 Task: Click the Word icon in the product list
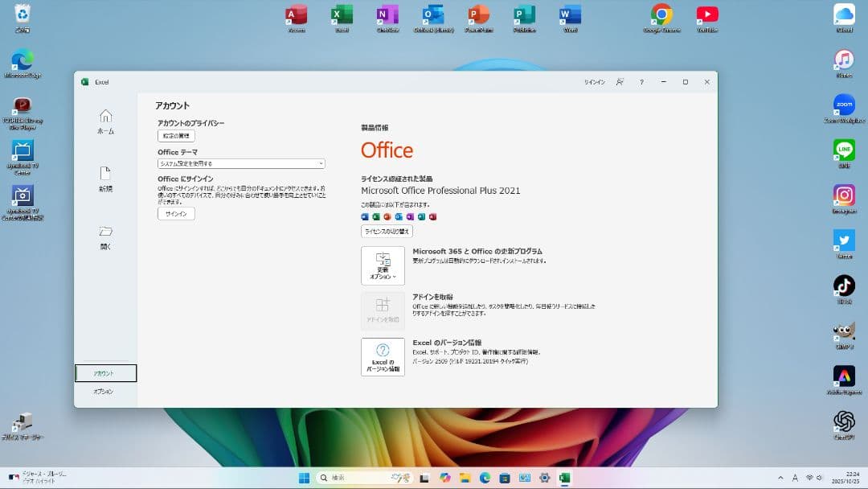365,216
